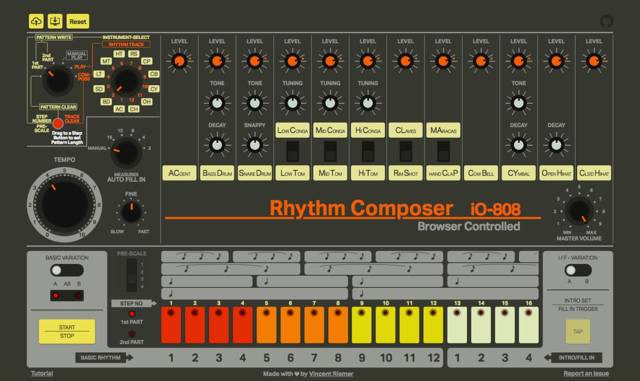Flip the Mid Conga / Mid Tom switch
Viewport: 640px width, 381px height.
(x=330, y=151)
